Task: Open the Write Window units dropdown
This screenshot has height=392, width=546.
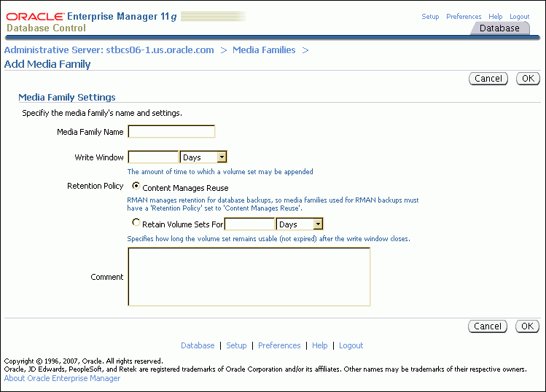Action: [203, 157]
